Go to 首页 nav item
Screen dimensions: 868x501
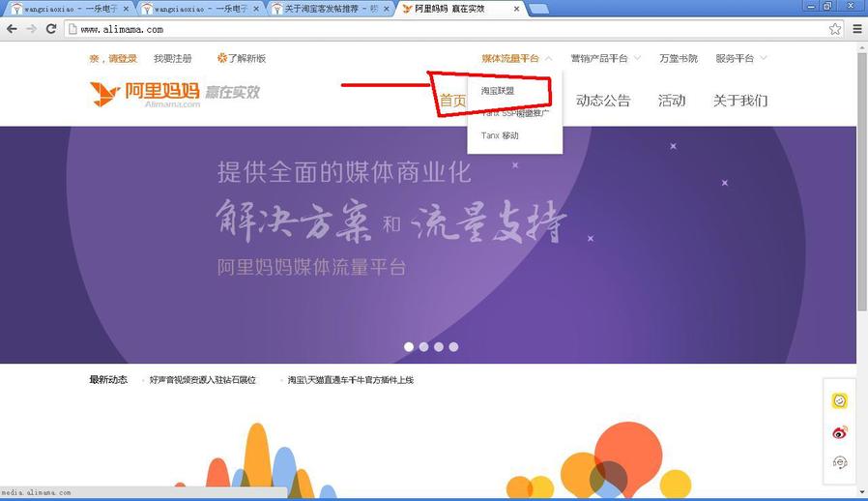(x=452, y=101)
